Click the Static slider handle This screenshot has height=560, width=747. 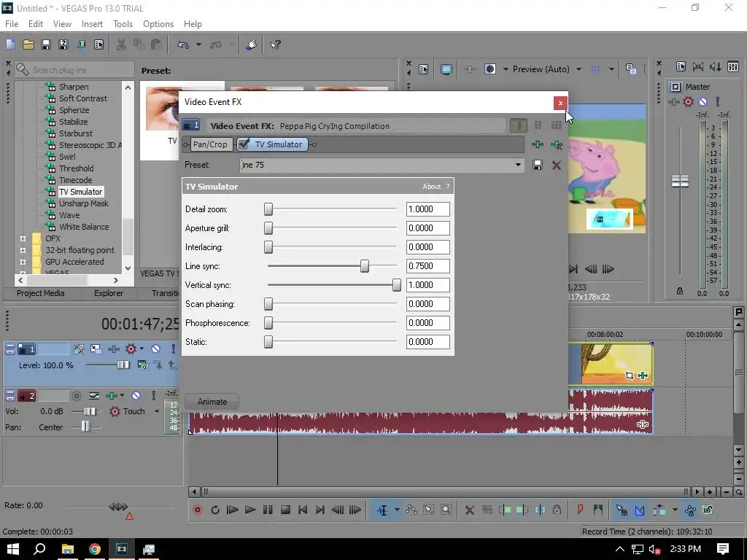pos(268,342)
